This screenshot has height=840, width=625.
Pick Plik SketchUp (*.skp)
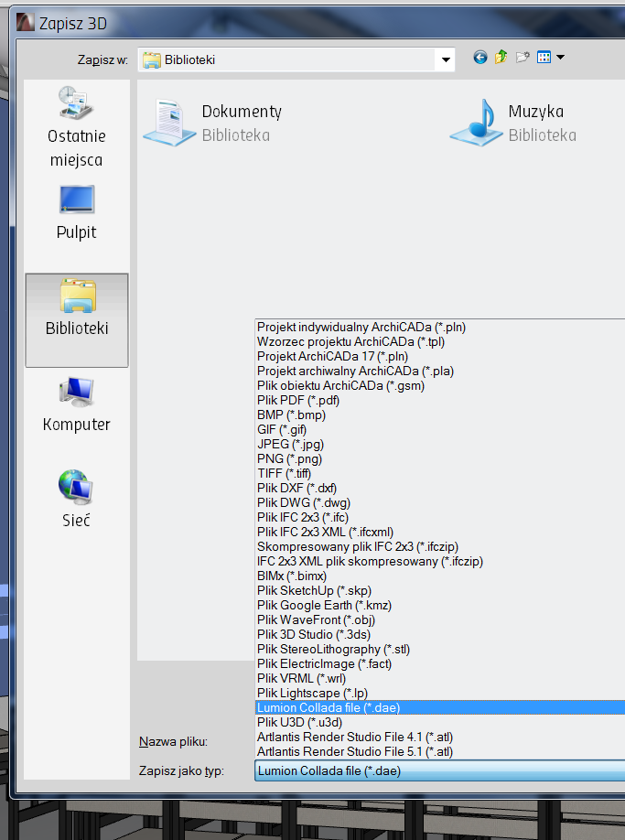tap(439, 590)
